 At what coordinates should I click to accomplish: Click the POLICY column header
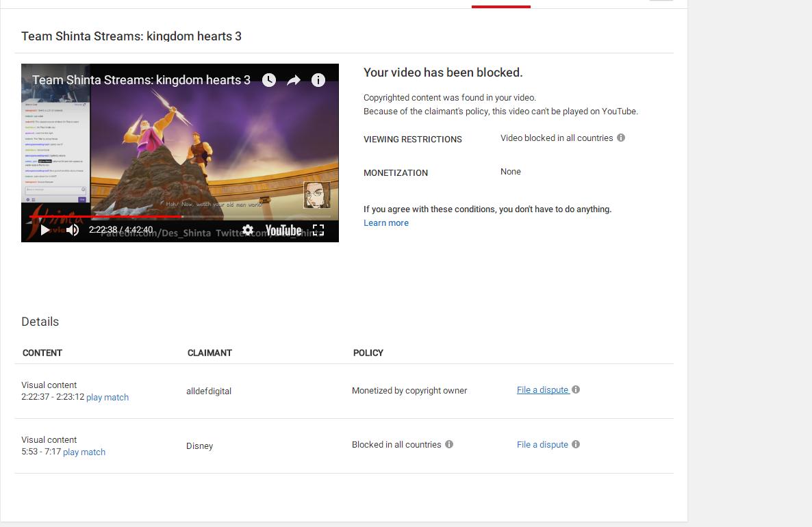[x=368, y=352]
